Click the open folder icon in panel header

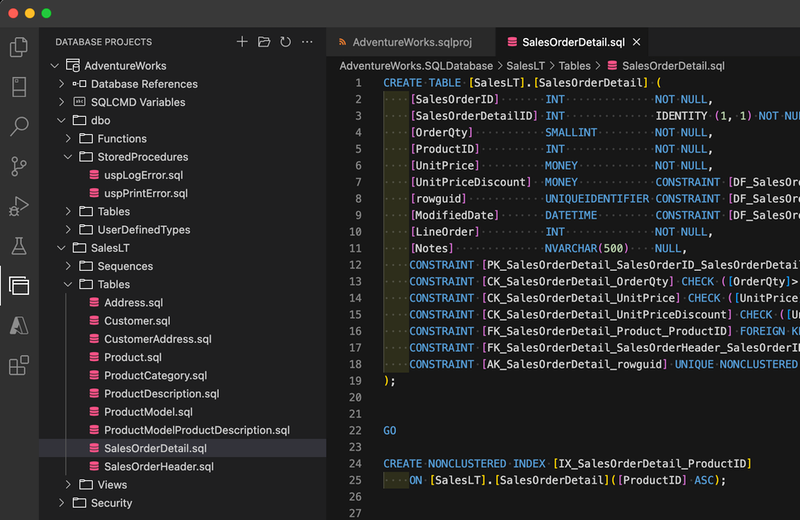tap(264, 42)
